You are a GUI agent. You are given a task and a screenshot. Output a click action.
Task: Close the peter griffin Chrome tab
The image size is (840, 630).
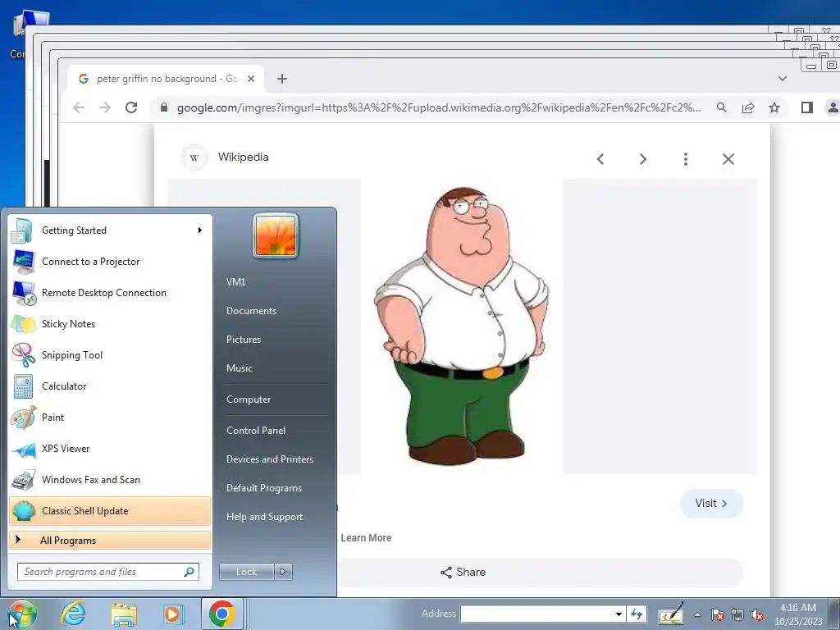coord(251,79)
